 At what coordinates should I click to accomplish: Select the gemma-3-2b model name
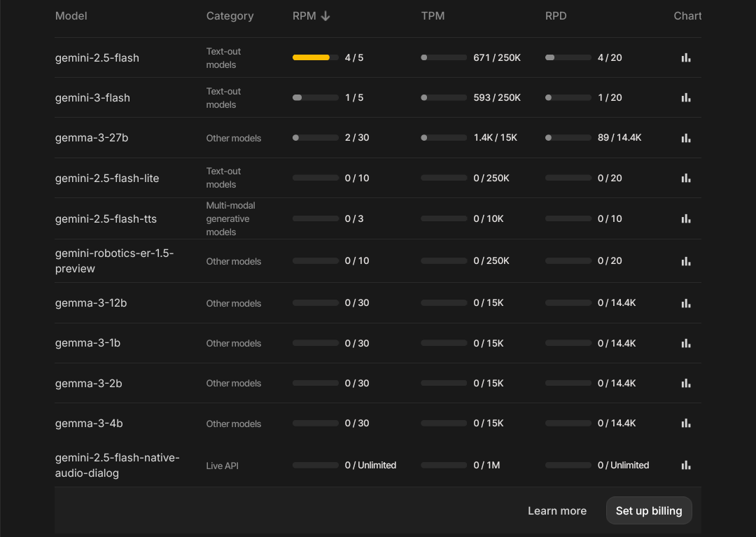89,383
